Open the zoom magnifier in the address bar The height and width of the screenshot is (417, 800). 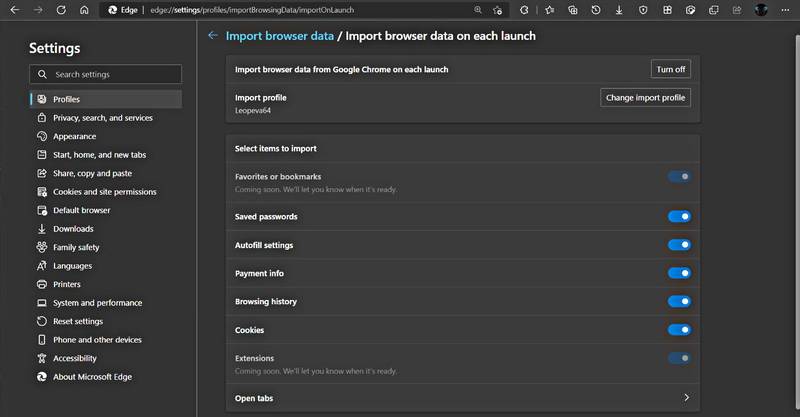[x=478, y=10]
